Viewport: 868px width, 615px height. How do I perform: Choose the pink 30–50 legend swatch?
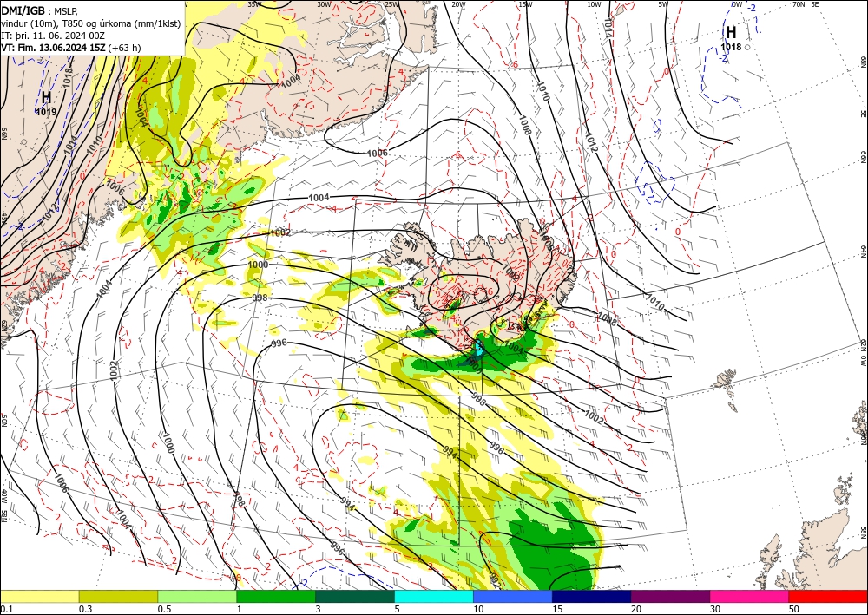click(750, 596)
